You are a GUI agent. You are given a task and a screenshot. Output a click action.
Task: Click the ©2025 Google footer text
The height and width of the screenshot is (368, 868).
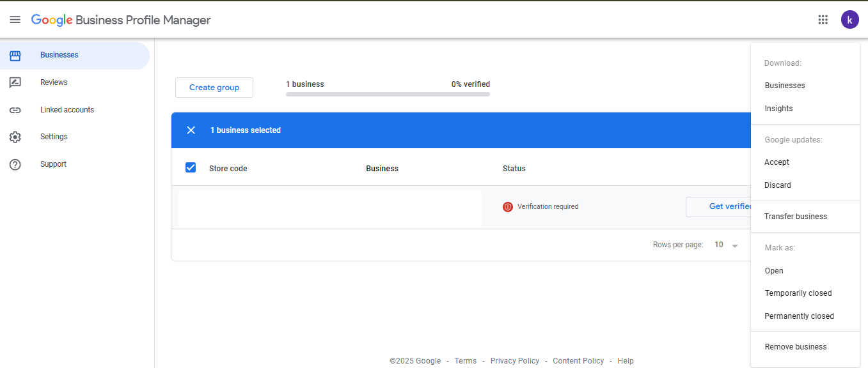[415, 361]
